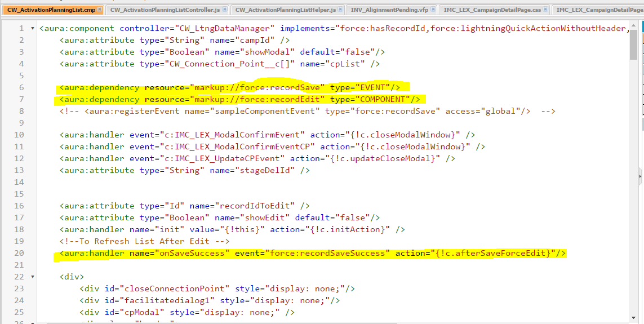Click "{!c.afterSaveForceEdit}" action on line 20

tap(494, 254)
